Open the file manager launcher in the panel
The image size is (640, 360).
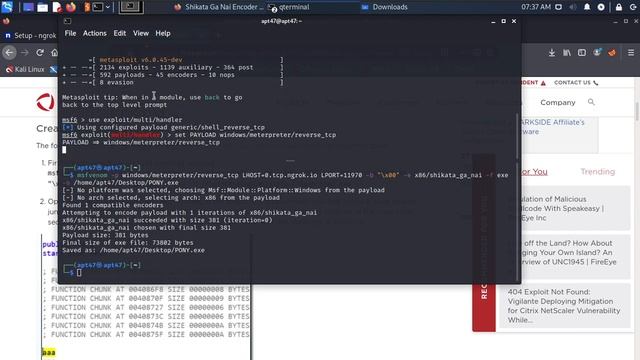coord(42,7)
